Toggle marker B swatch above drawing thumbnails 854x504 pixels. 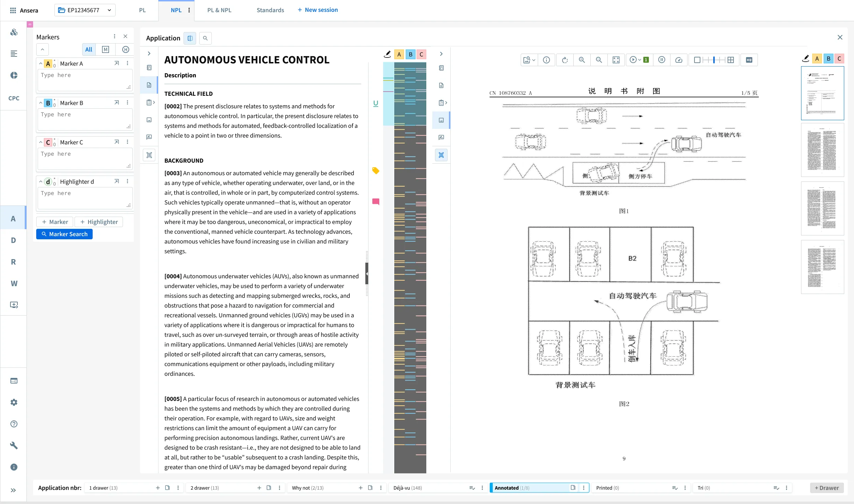[x=829, y=59]
